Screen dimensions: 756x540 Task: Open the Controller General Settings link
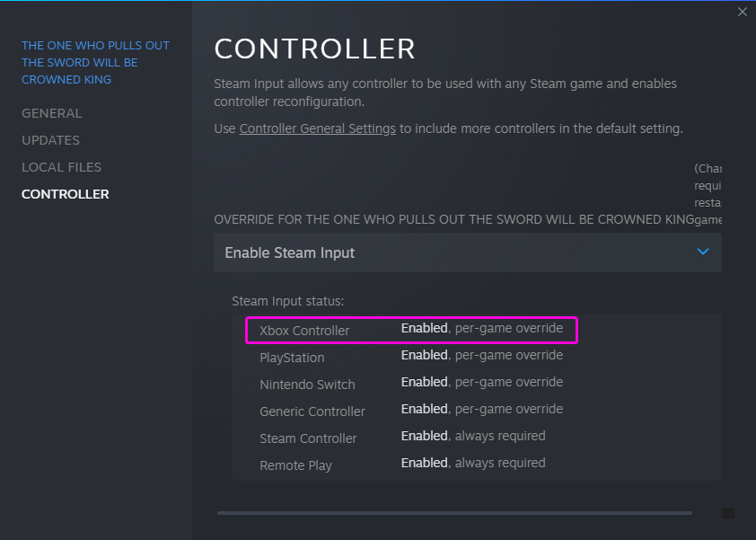317,128
